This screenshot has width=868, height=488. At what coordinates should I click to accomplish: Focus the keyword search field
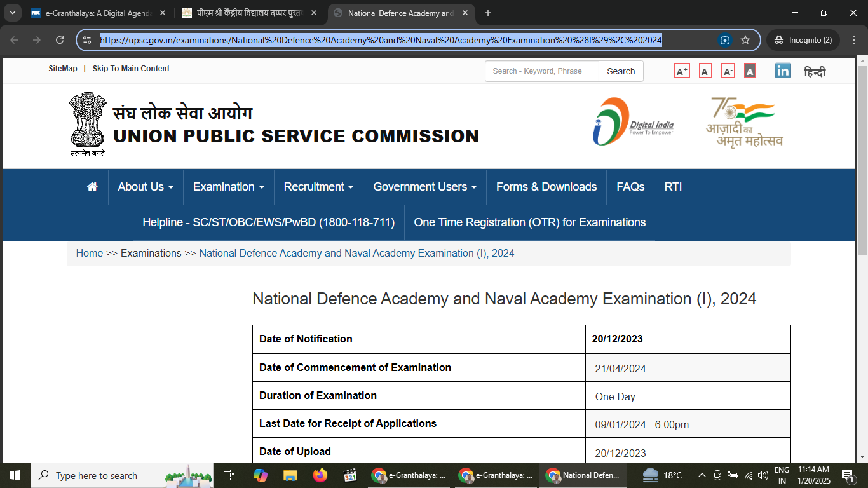(x=542, y=71)
